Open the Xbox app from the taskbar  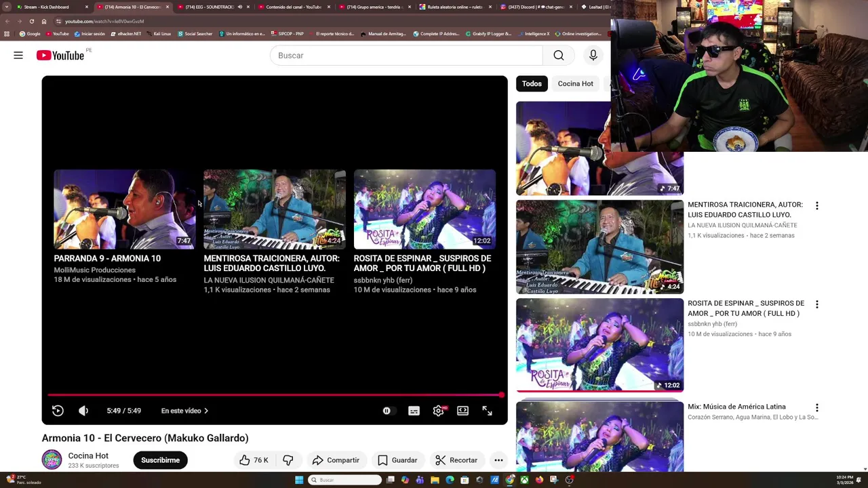click(x=524, y=480)
